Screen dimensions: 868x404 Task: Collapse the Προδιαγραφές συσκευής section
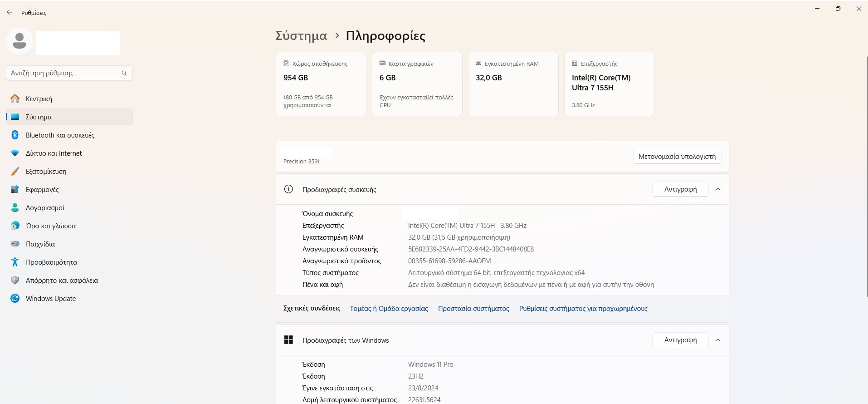pos(718,189)
